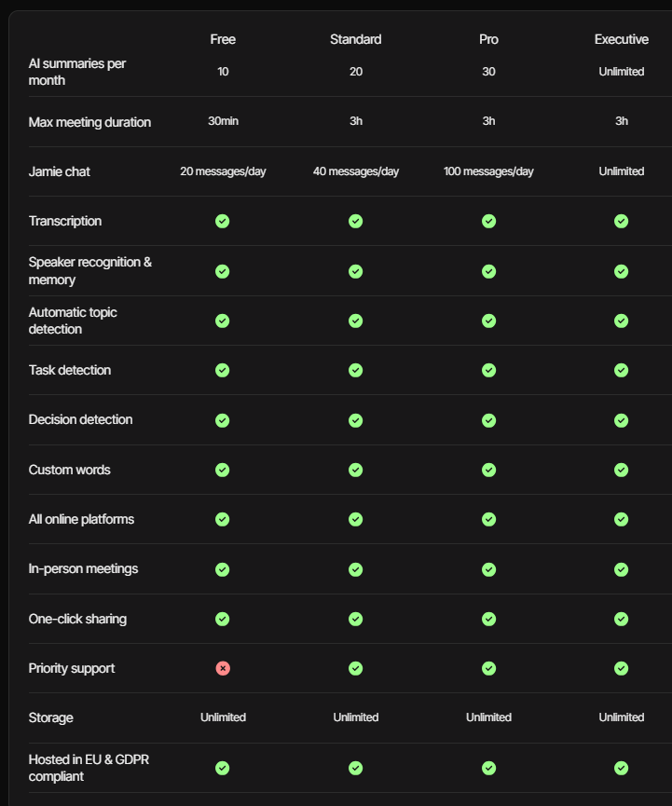Click Decision detection checkmark under Executive plan
The width and height of the screenshot is (672, 806).
click(x=621, y=420)
